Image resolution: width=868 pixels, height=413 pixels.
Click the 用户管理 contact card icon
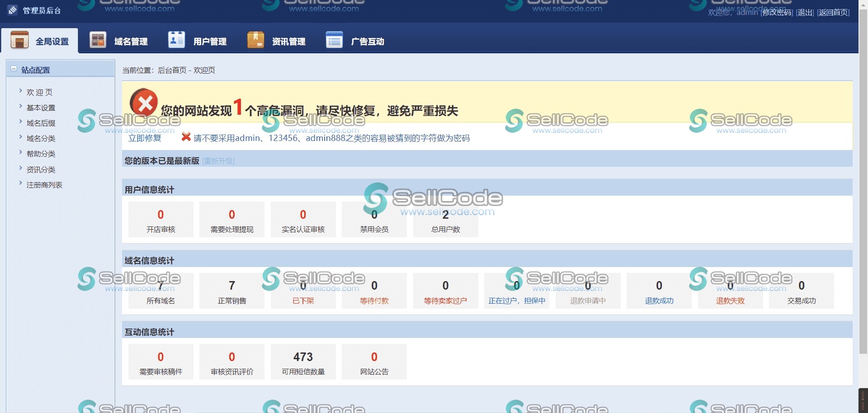click(x=176, y=40)
